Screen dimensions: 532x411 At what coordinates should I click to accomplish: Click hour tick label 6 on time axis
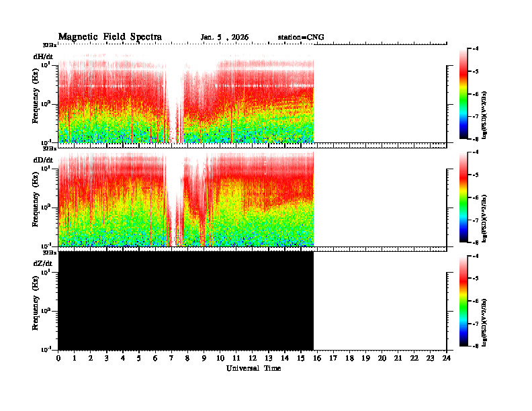pyautogui.click(x=155, y=359)
